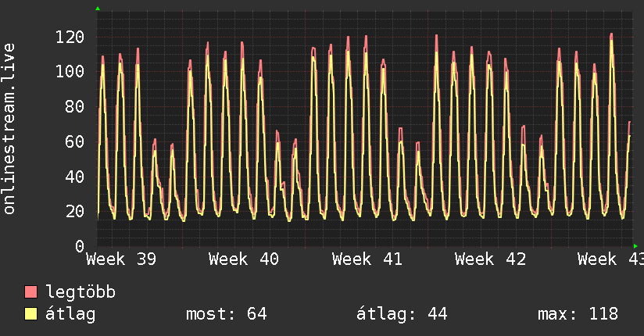Click the 20 y-axis tick label
The height and width of the screenshot is (336, 644).
click(x=75, y=212)
